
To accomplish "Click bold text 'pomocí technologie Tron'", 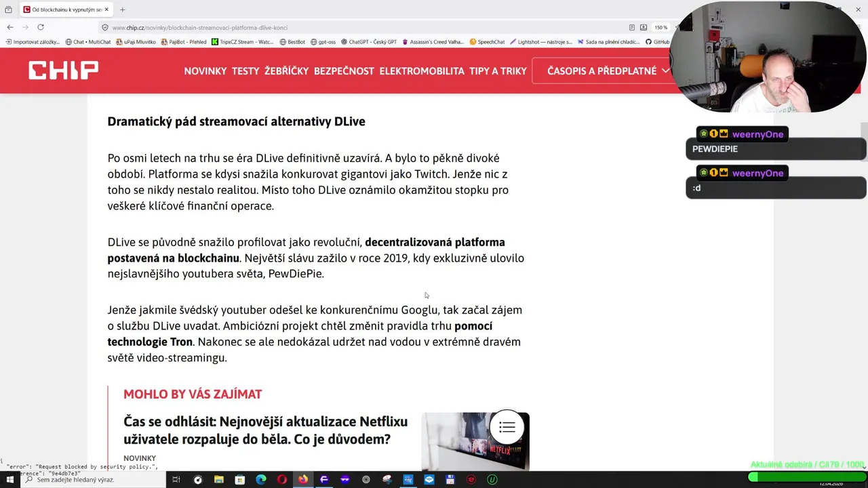I will pyautogui.click(x=300, y=333).
